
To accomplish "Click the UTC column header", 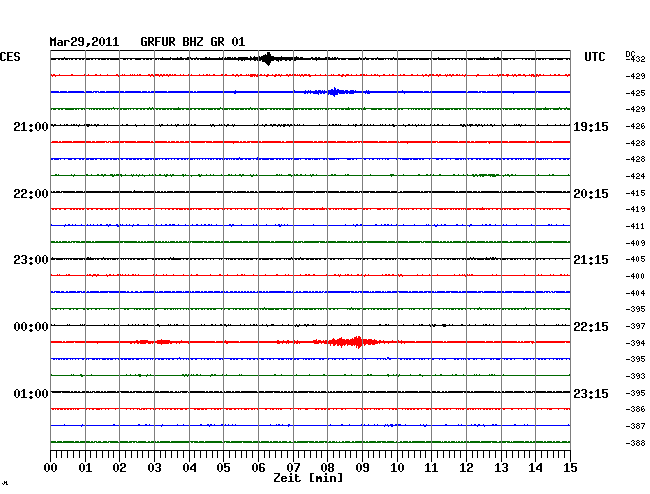I will pos(594,57).
